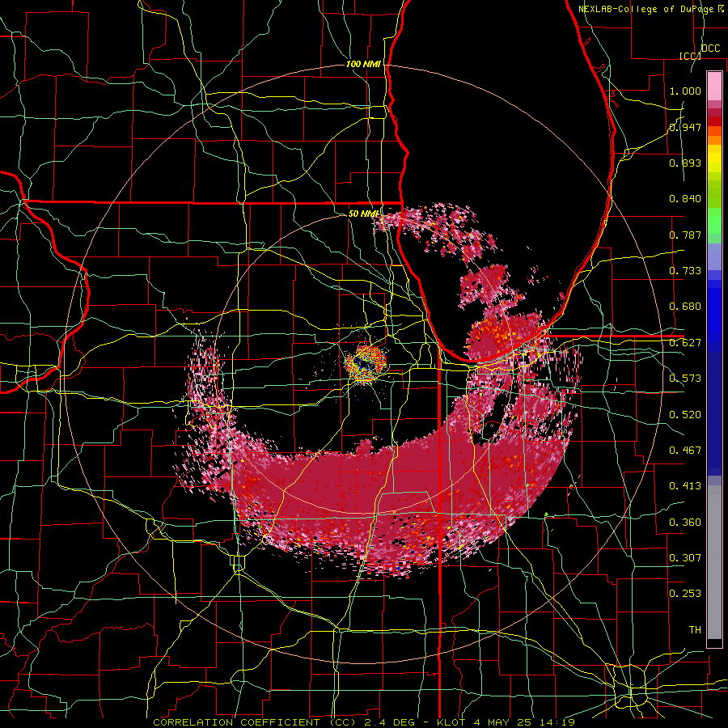The width and height of the screenshot is (728, 728).
Task: Select the 0.840 scale value
Action: 685,199
